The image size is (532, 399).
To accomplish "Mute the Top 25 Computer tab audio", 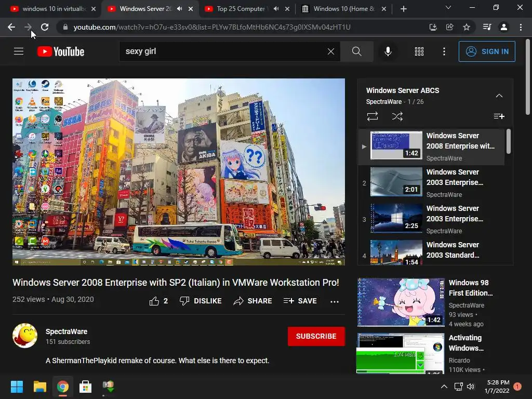I will click(276, 9).
